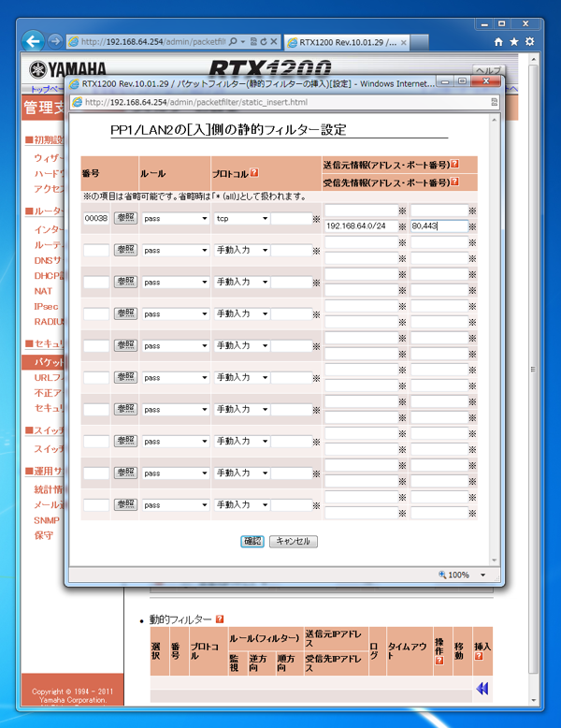This screenshot has width=561, height=728.
Task: Click popup address bar URL
Action: (195, 102)
